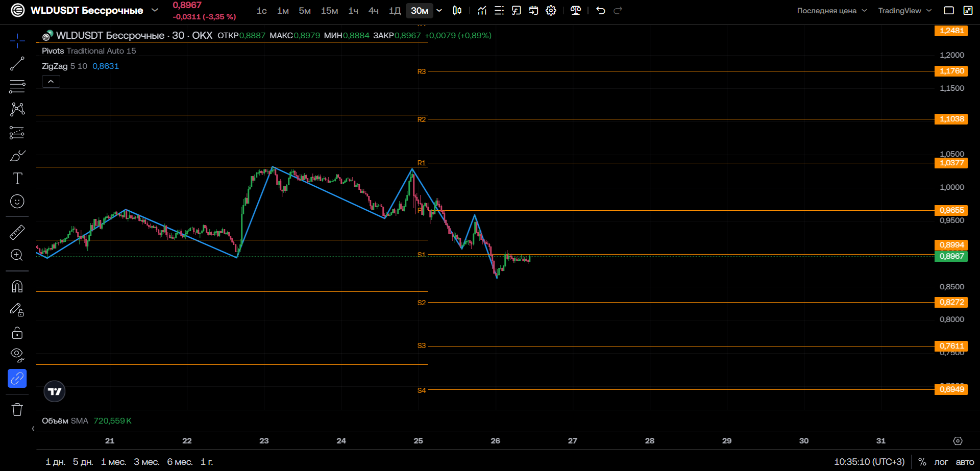Hide all drawings with eye icon
Viewport: 980px width, 471px height.
17,355
